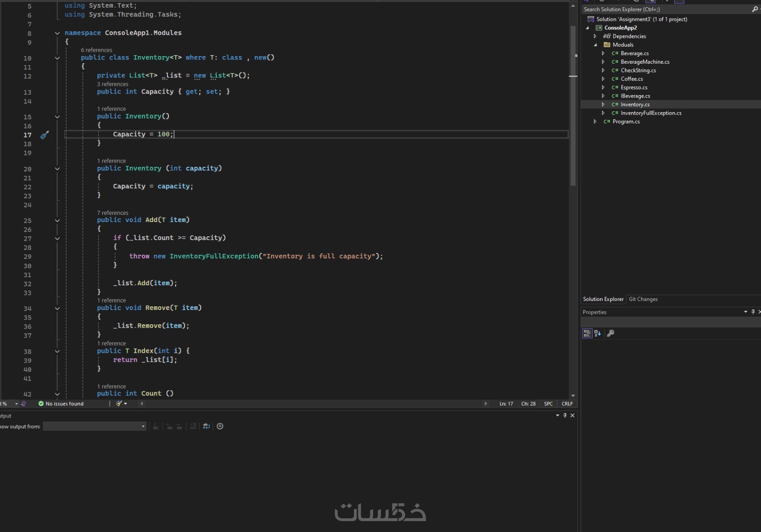This screenshot has height=532, width=761.
Task: Toggle timestamps clock icon in Output panel
Action: click(220, 426)
